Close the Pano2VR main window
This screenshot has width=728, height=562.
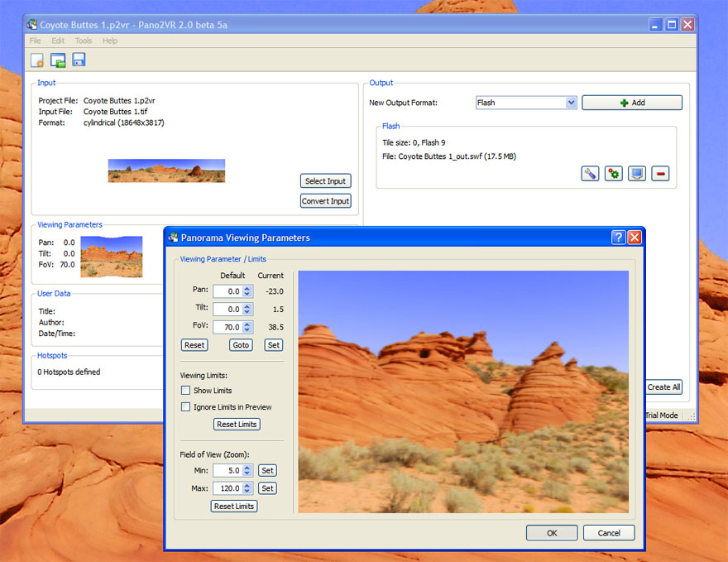pyautogui.click(x=687, y=25)
